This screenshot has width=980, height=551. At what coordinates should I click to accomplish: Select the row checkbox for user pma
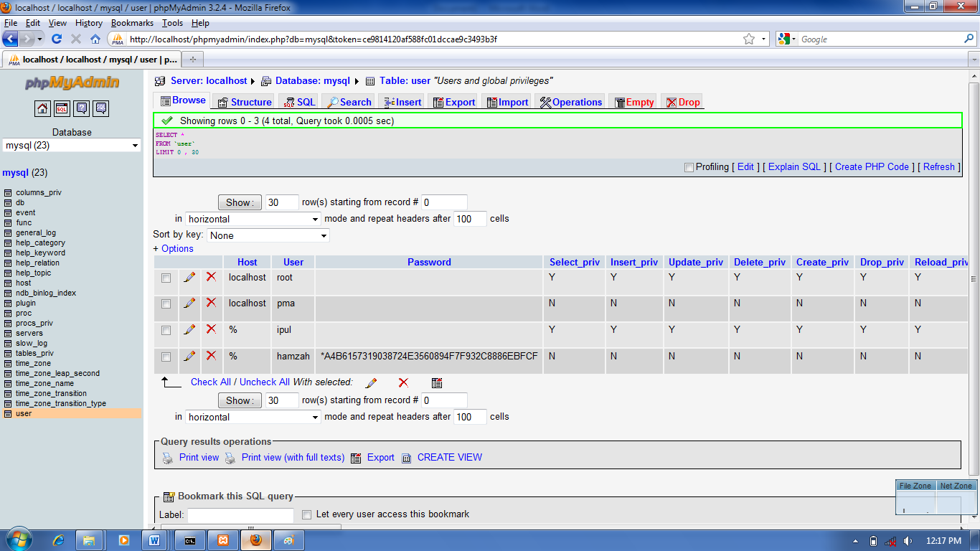tap(166, 303)
